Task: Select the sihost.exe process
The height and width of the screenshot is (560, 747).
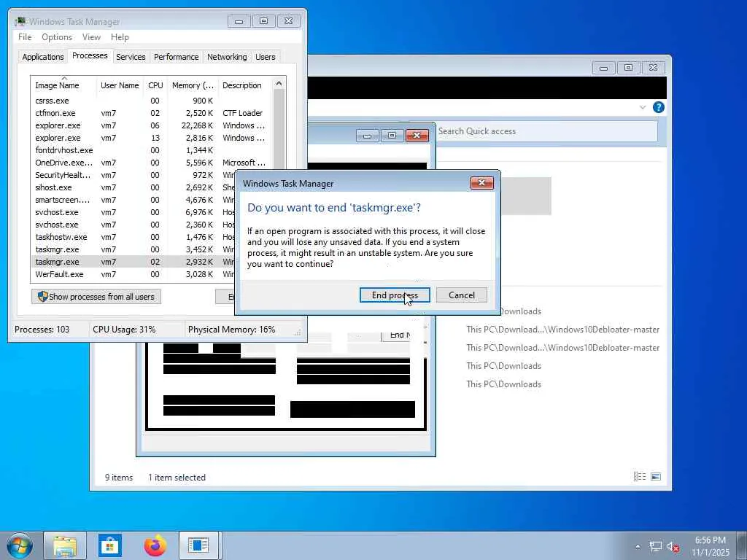Action: pos(133,187)
